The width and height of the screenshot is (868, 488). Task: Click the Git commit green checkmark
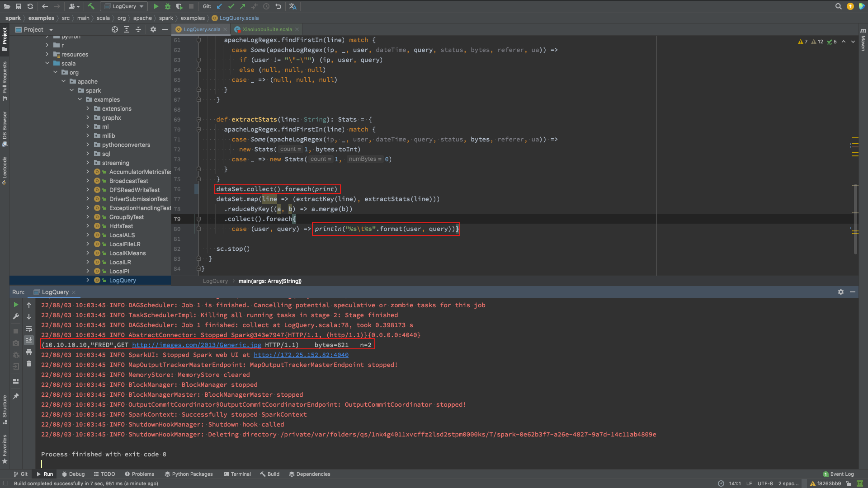pyautogui.click(x=231, y=6)
